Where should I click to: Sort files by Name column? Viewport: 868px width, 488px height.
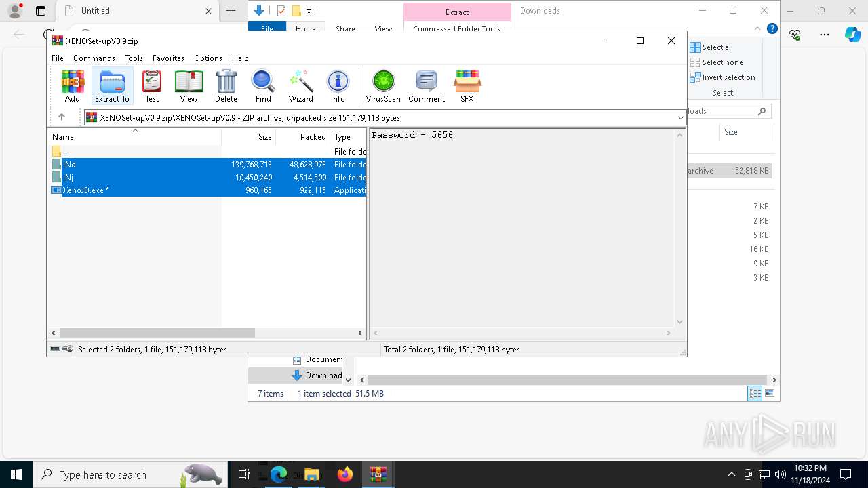click(x=134, y=136)
